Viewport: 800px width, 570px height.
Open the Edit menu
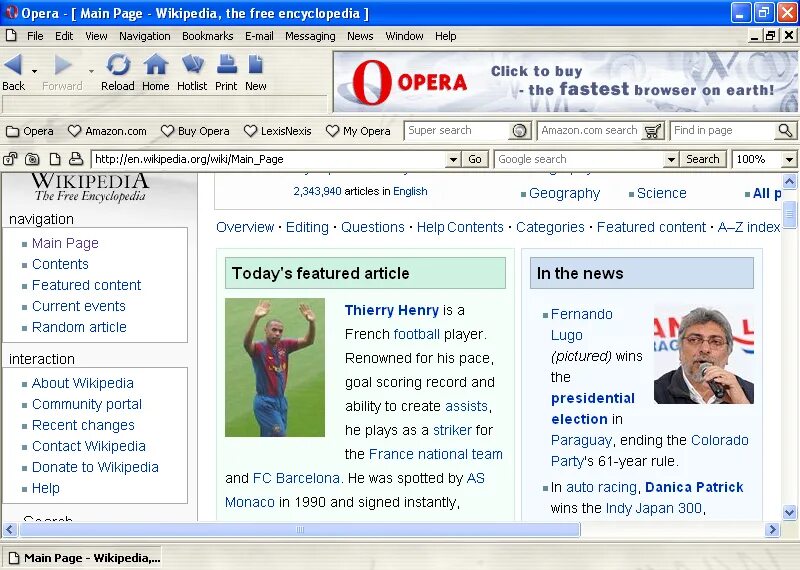[x=64, y=36]
